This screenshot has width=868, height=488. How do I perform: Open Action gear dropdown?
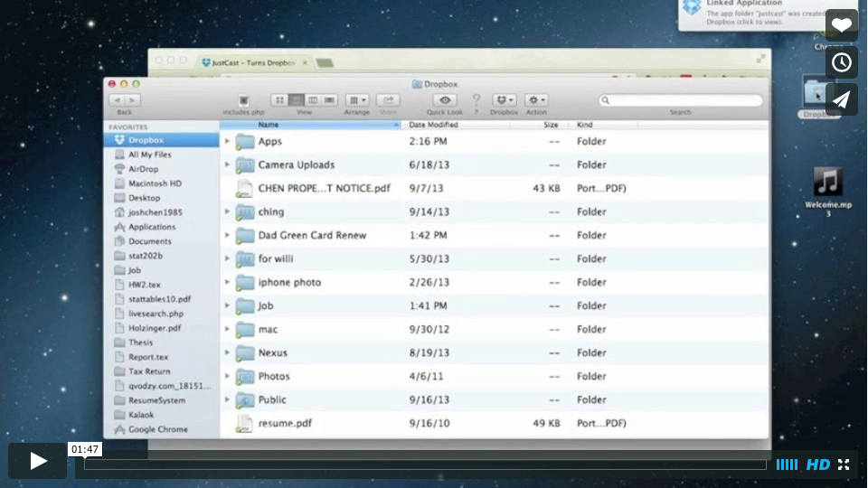coord(536,100)
